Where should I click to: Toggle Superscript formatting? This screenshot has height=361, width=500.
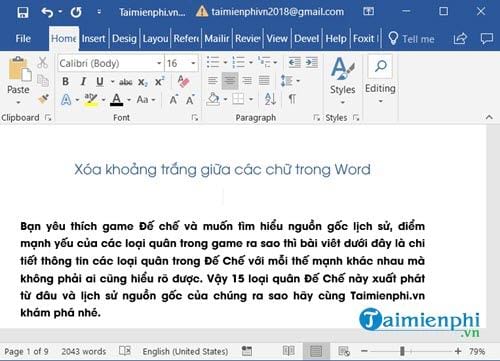159,81
